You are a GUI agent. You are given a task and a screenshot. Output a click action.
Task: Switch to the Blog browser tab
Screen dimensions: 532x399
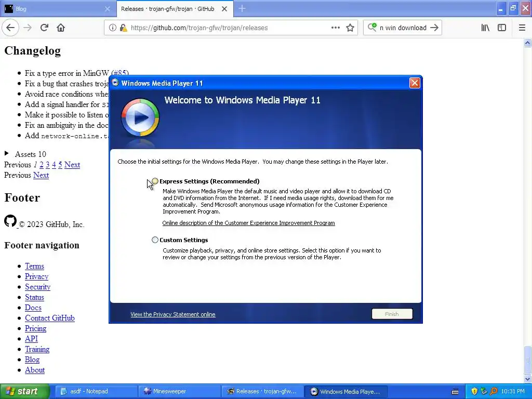58,9
